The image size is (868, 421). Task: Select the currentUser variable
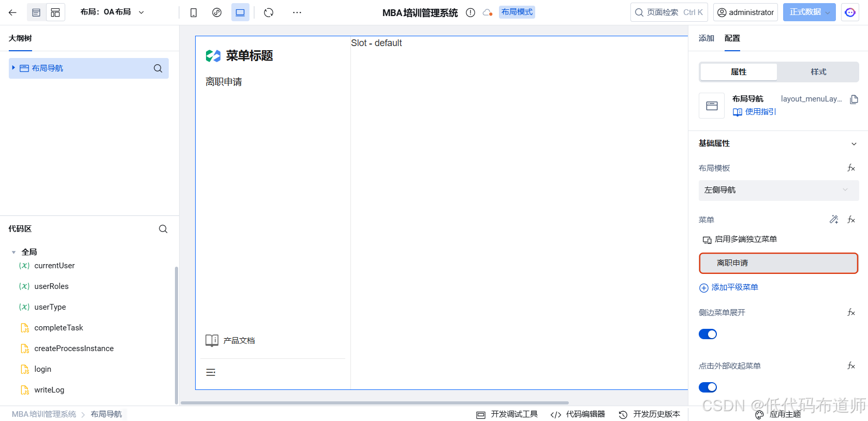click(54, 266)
